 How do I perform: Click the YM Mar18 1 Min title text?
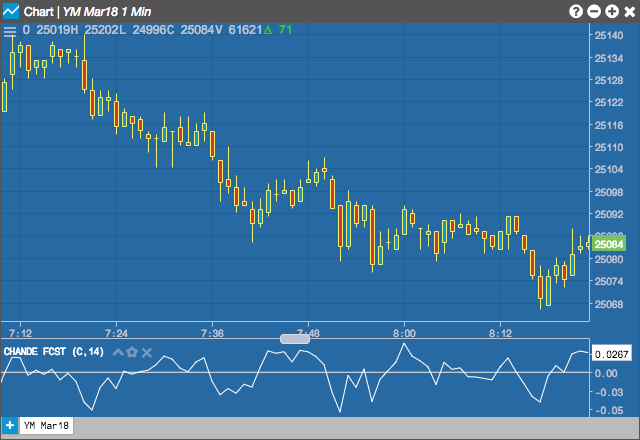coord(107,12)
